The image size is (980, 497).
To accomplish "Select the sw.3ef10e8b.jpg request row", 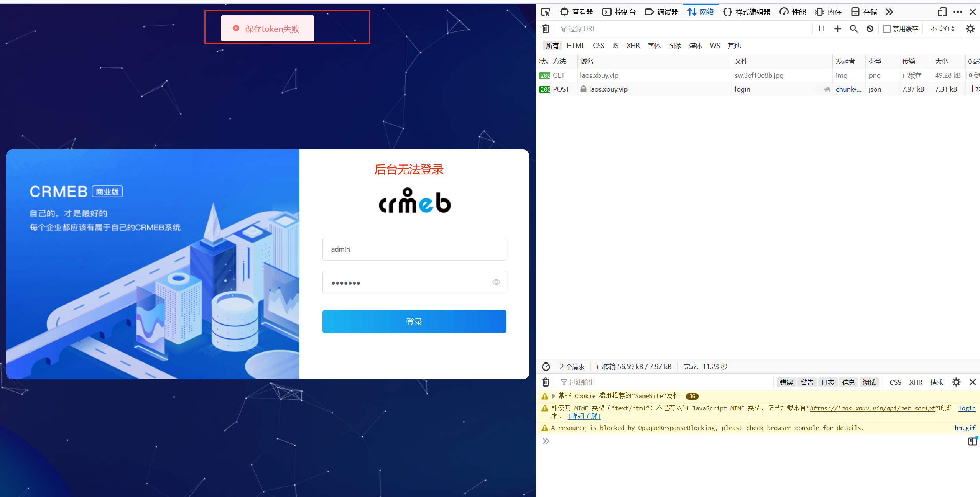I will [758, 75].
